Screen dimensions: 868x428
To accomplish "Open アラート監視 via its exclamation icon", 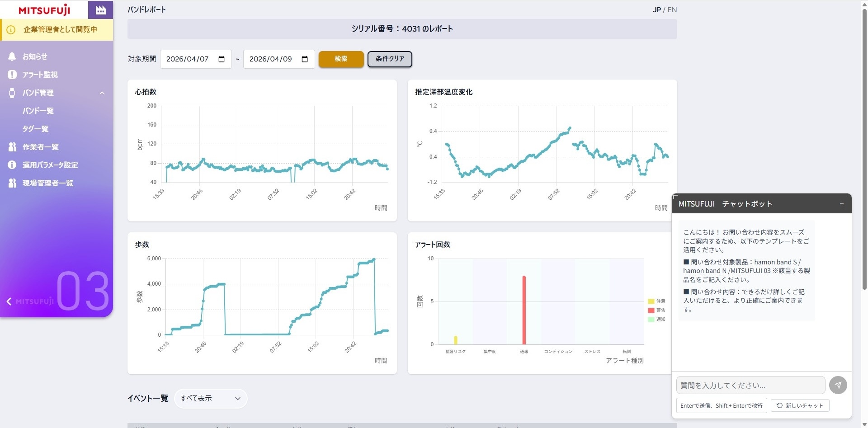I will [x=12, y=75].
